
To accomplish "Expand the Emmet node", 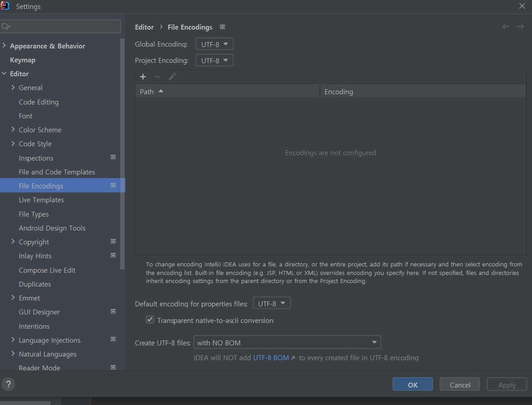I will pyautogui.click(x=13, y=297).
